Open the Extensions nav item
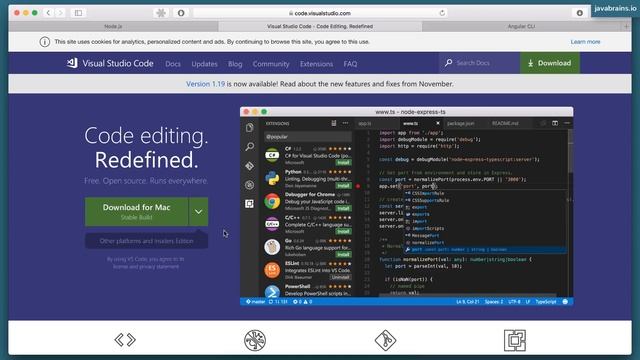This screenshot has width=640, height=360. 316,64
